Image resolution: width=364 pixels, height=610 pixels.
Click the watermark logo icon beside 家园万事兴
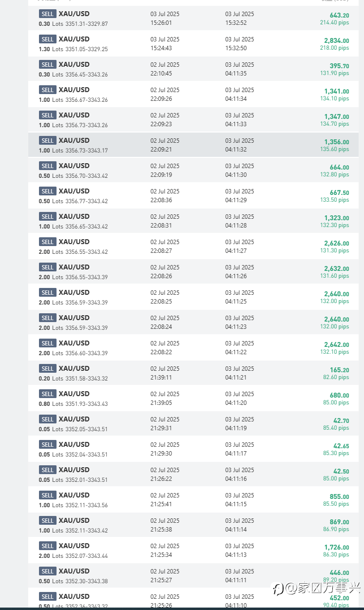278,589
